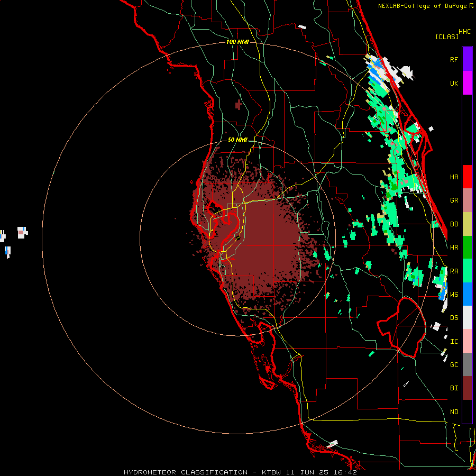This screenshot has height=476, width=476.
Task: Click the 100 NMI range ring label
Action: (237, 42)
